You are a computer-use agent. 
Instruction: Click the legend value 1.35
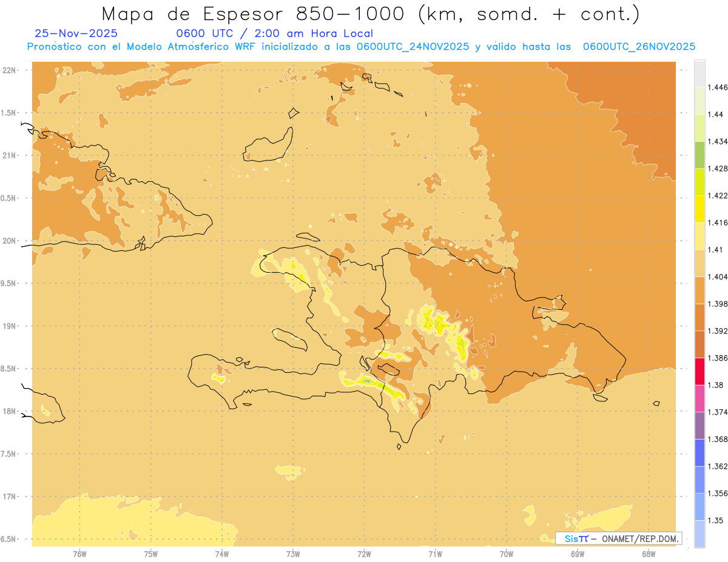pyautogui.click(x=715, y=520)
